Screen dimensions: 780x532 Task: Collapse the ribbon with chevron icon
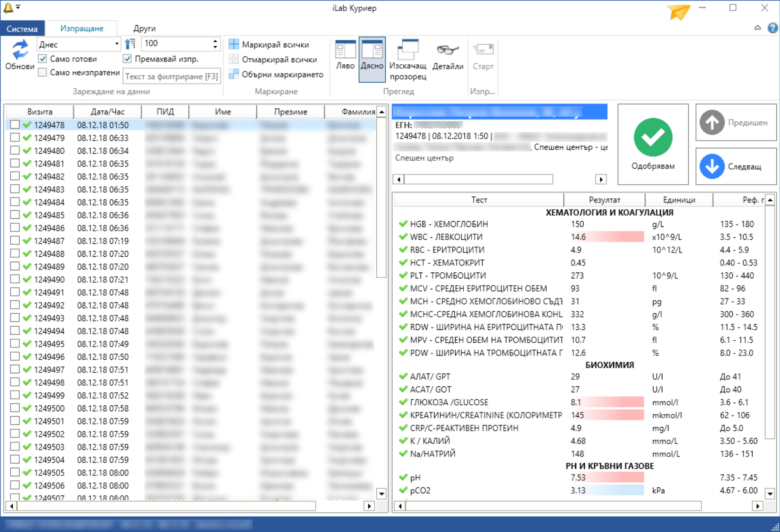[757, 28]
